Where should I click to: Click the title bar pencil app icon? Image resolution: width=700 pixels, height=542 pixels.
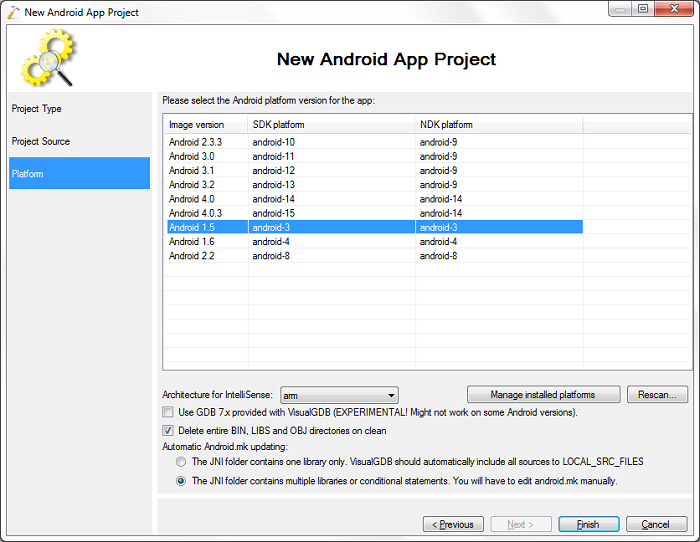tap(13, 12)
